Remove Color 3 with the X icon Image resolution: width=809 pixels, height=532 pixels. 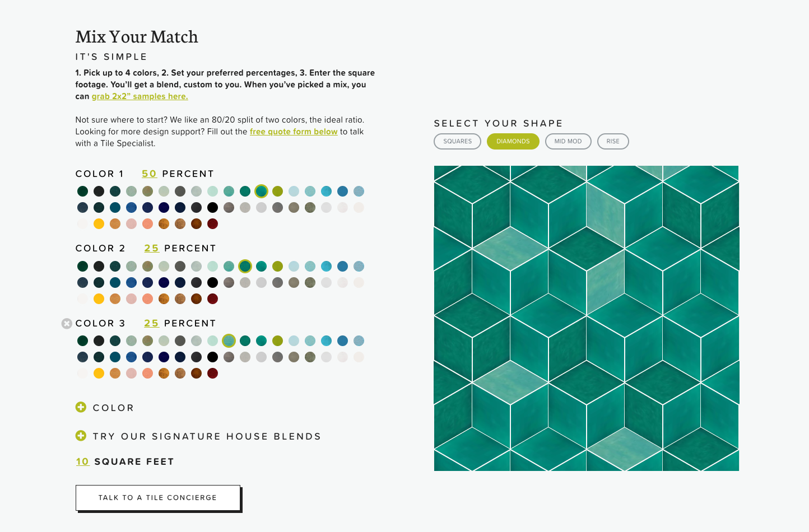click(67, 324)
